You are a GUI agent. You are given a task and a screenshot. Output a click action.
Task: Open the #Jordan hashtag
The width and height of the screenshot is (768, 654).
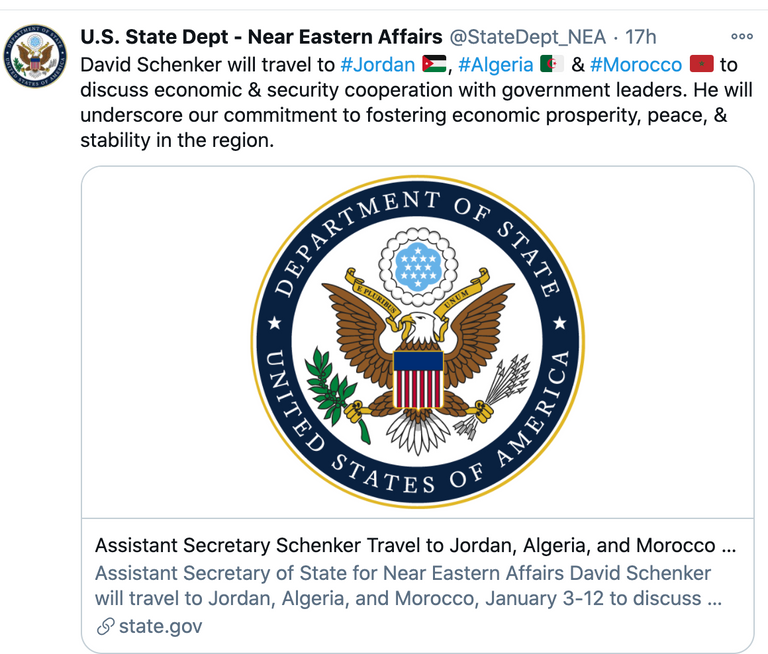377,65
